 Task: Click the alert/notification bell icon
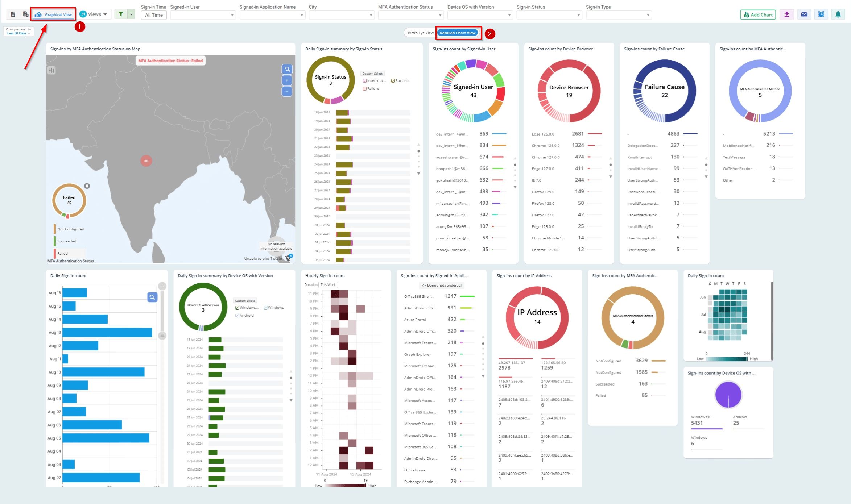pyautogui.click(x=838, y=13)
